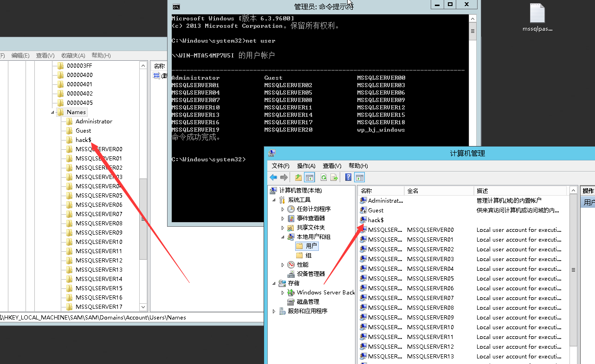Expand the 共享文件夹 node
This screenshot has height=364, width=595.
(x=283, y=228)
